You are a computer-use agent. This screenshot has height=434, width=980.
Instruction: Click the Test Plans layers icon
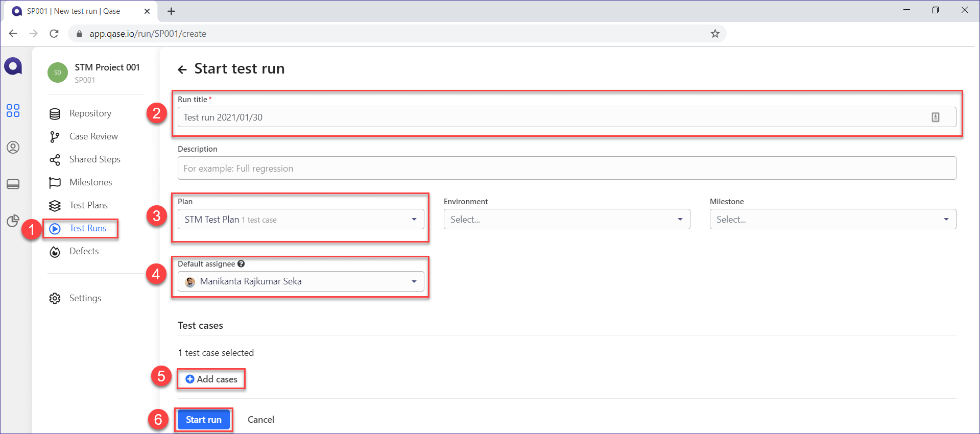coord(55,206)
